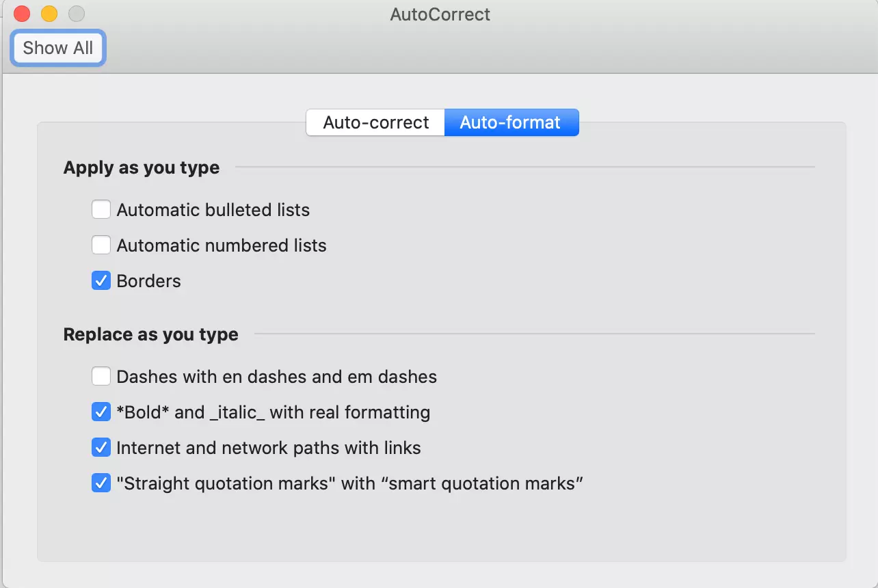
Task: Enable Dashes with en and em dashes
Action: (101, 376)
